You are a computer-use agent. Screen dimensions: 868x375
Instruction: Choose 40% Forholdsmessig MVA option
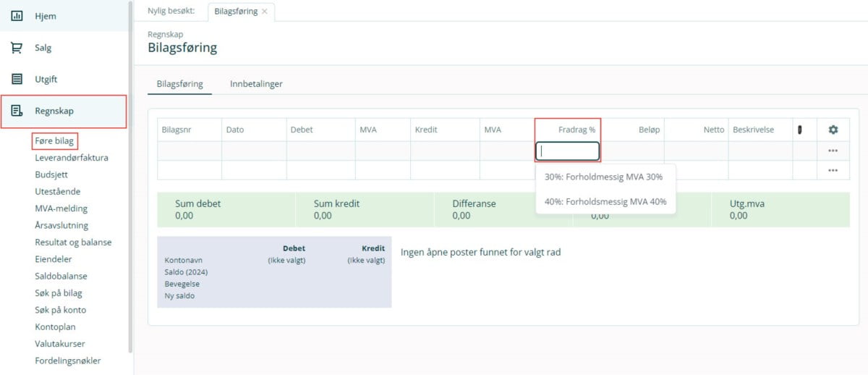(x=605, y=202)
